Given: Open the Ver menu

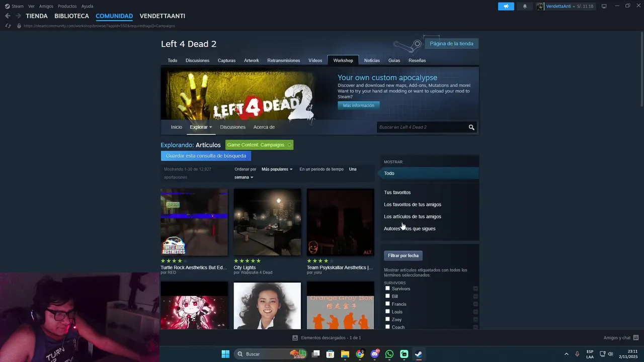Looking at the screenshot, I should (32, 7).
